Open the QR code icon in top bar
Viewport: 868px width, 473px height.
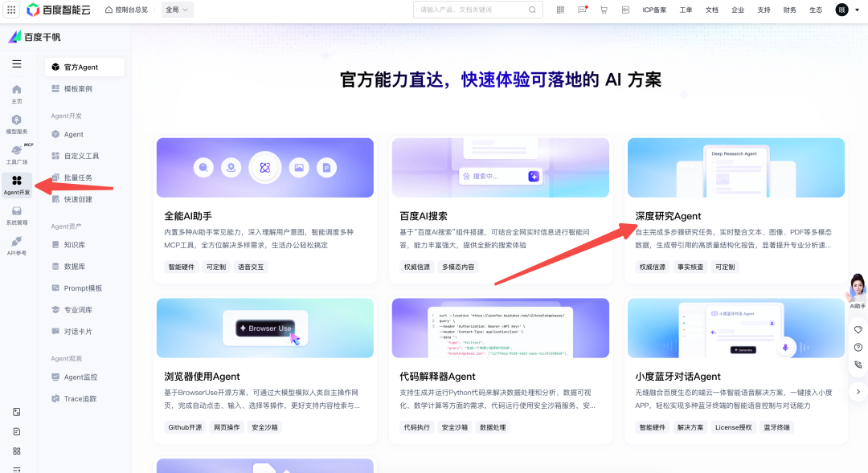point(560,10)
